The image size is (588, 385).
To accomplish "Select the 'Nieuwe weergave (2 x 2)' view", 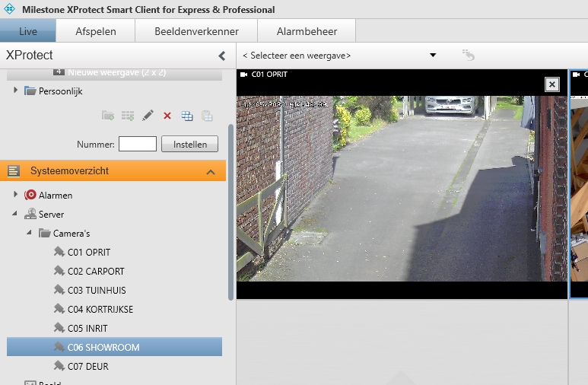I will [114, 74].
